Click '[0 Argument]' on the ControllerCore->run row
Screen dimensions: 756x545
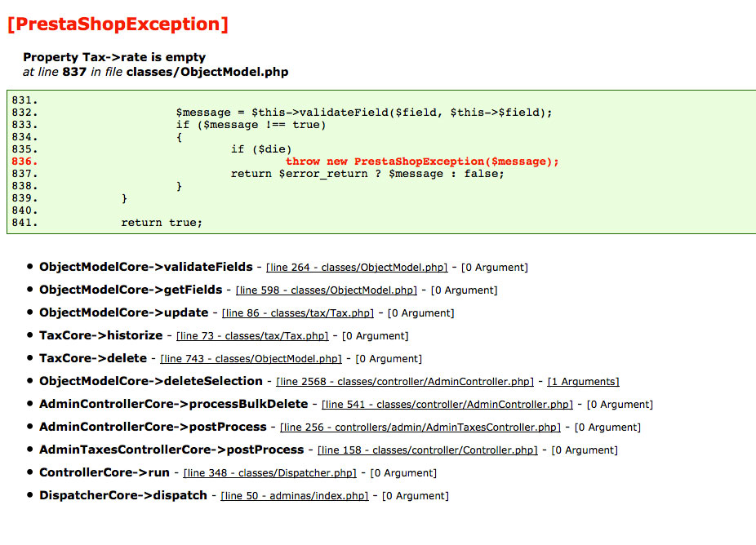click(x=403, y=473)
